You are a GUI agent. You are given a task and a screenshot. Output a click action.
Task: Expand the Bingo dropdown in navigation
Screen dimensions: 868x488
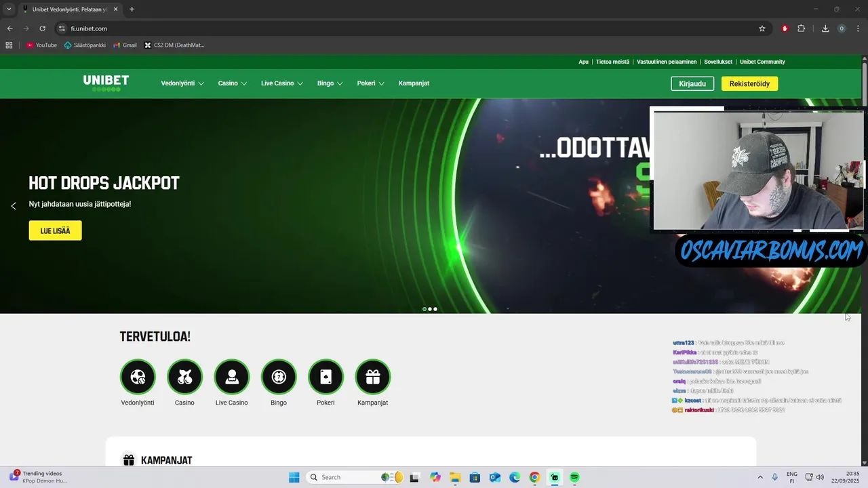pyautogui.click(x=330, y=83)
